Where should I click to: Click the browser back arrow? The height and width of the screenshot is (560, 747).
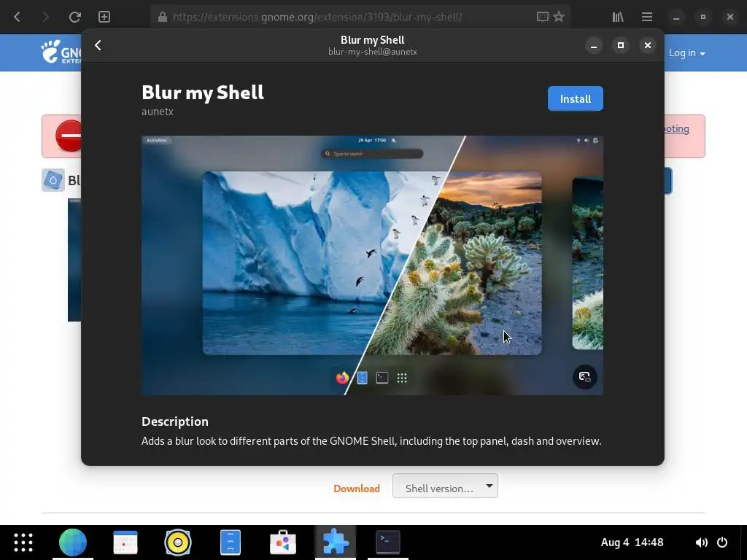point(18,17)
